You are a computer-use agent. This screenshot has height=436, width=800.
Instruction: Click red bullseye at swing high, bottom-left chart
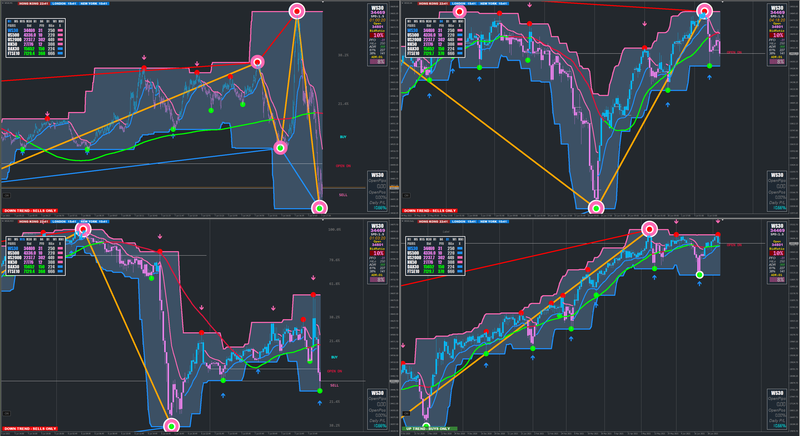(83, 229)
